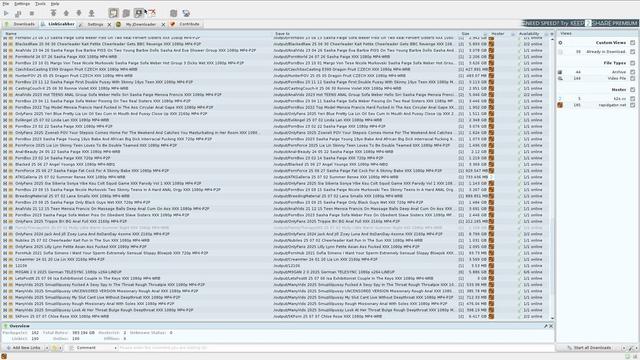Click the Start all Downloads button
The height and width of the screenshot is (360, 640).
point(589,348)
